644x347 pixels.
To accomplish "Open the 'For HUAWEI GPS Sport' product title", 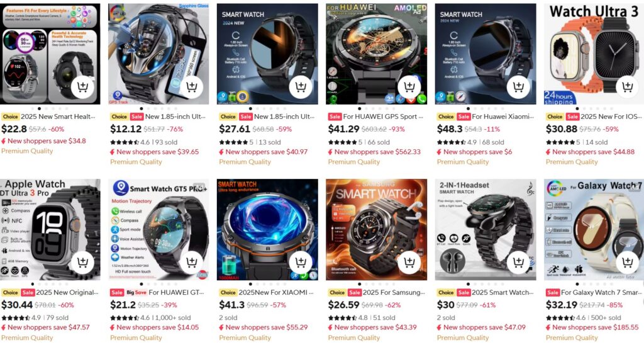I will 383,117.
